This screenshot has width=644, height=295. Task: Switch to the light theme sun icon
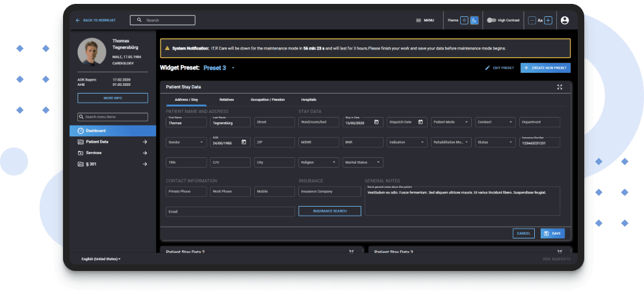464,20
